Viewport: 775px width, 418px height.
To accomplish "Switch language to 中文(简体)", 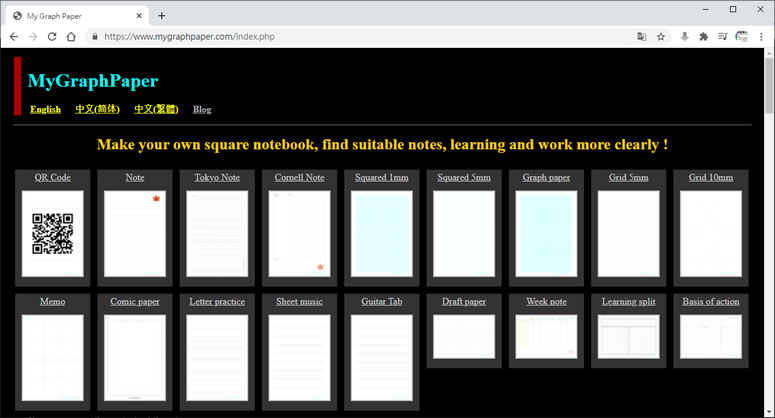I will (97, 109).
